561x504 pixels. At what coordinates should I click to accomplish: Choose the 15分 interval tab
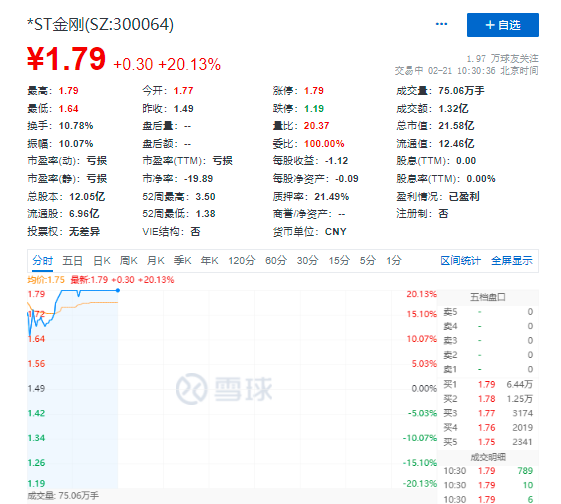coord(339,261)
